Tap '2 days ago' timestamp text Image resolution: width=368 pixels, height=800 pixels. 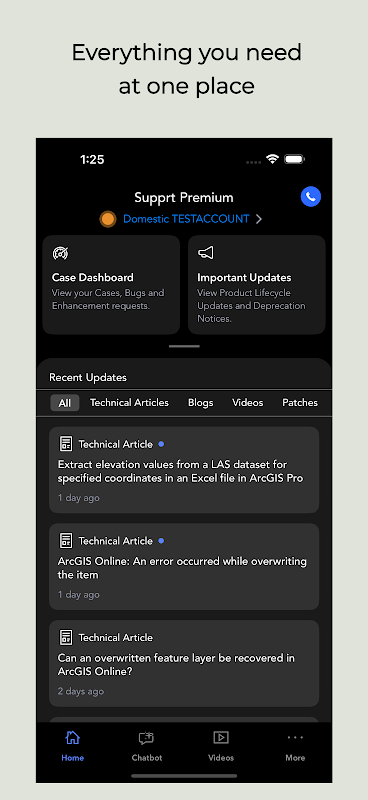81,691
